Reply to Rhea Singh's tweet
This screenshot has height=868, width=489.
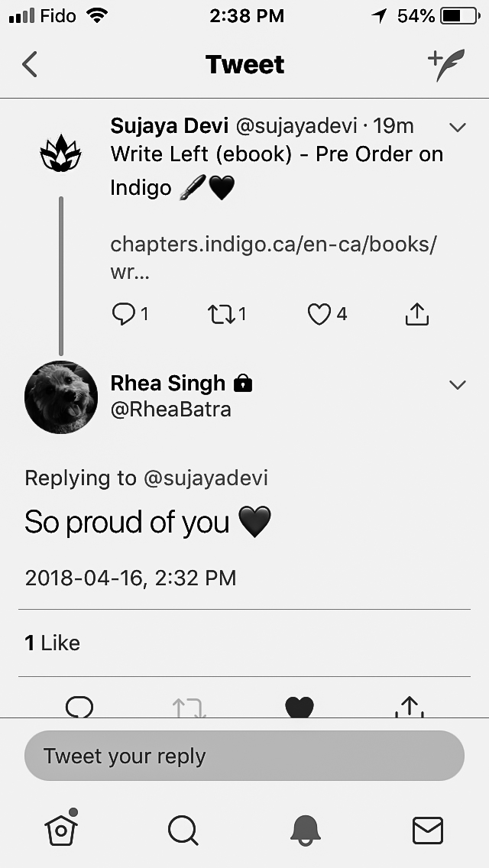(x=79, y=707)
